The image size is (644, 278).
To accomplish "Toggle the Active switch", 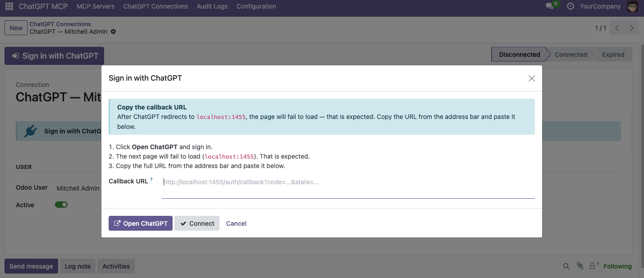I will [61, 205].
